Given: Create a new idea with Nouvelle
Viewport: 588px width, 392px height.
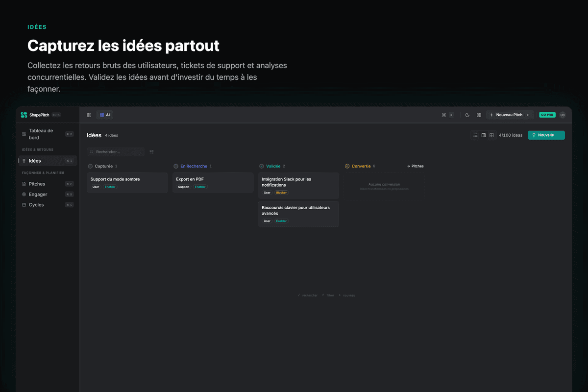Looking at the screenshot, I should pos(546,135).
